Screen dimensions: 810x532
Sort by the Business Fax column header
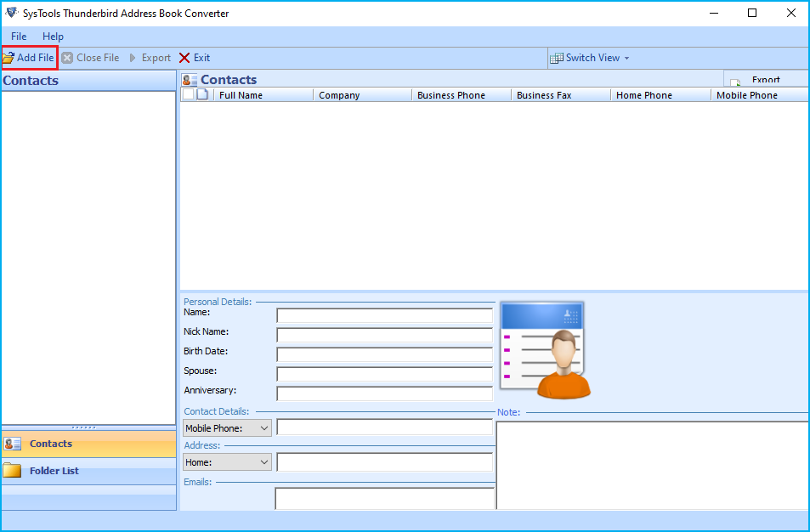[x=561, y=95]
